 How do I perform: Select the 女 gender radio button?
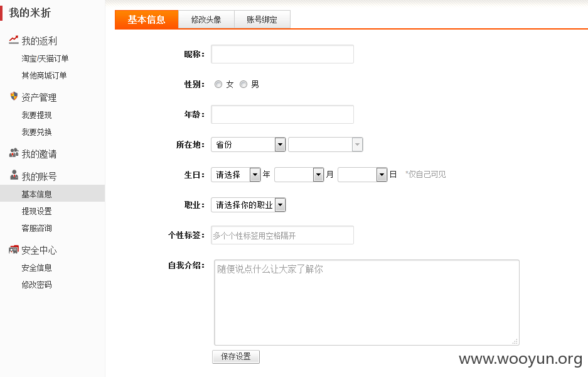click(218, 84)
